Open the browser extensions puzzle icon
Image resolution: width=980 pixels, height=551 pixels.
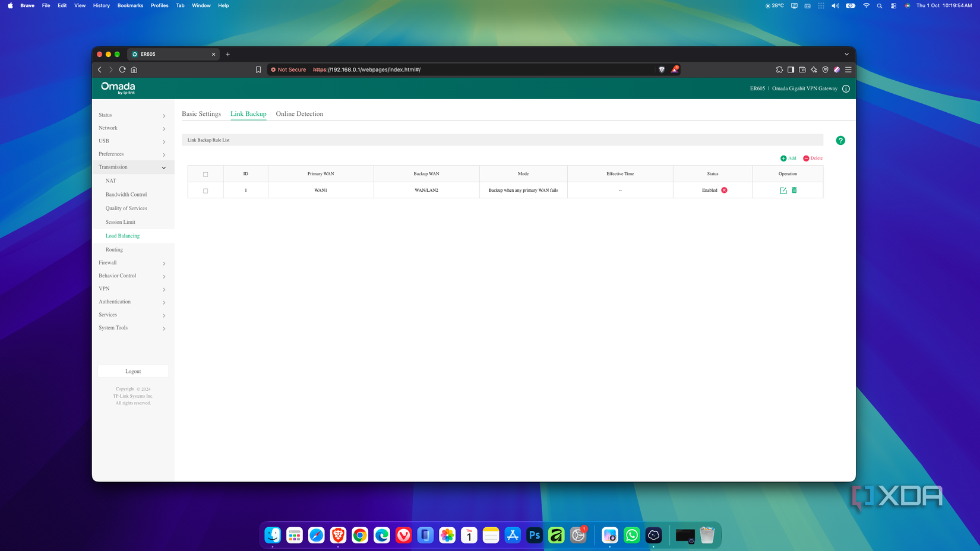coord(779,69)
